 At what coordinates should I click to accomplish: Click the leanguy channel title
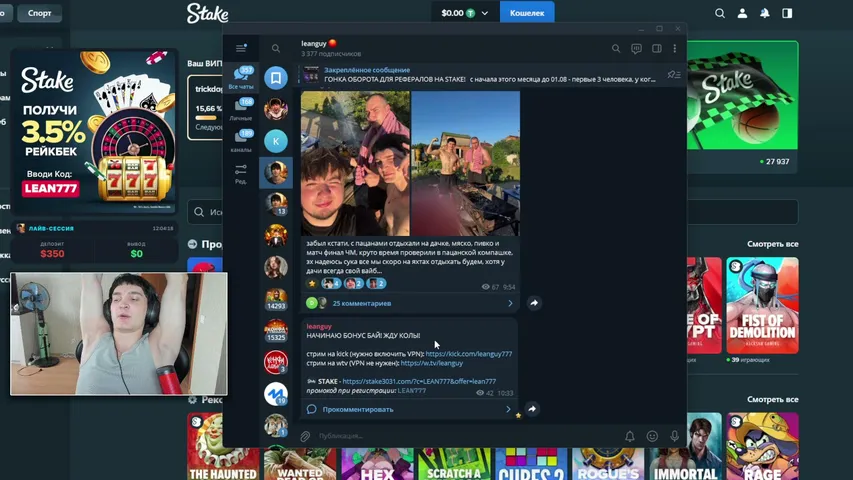point(314,44)
